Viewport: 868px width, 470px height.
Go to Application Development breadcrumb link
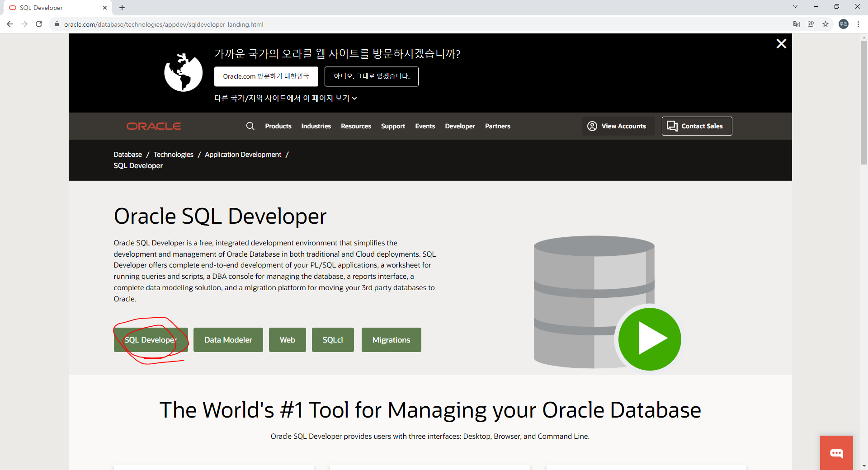click(x=243, y=155)
